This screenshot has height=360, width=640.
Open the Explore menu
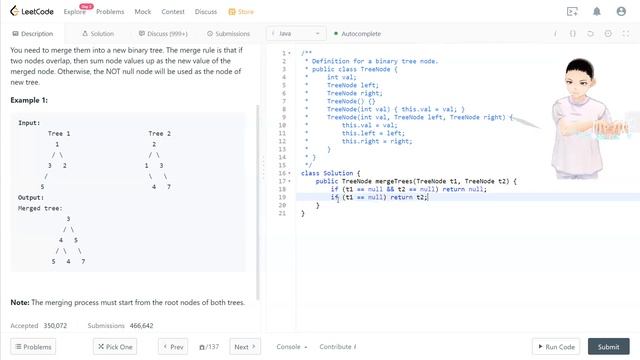click(75, 12)
